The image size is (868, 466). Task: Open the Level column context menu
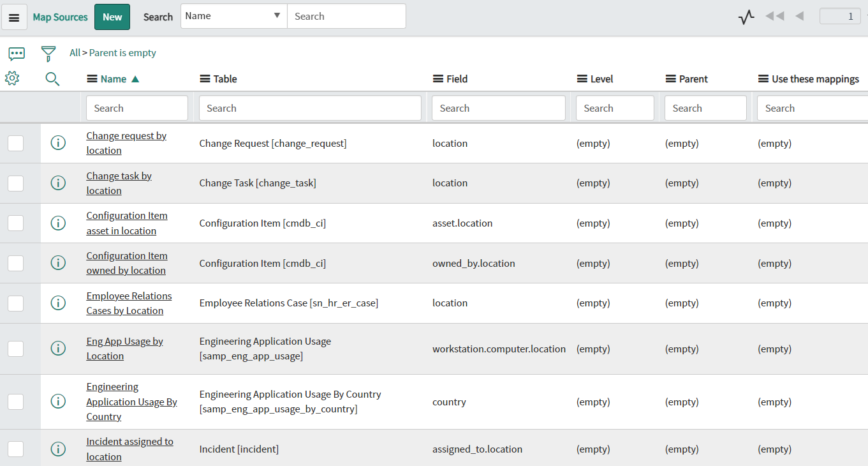[580, 79]
